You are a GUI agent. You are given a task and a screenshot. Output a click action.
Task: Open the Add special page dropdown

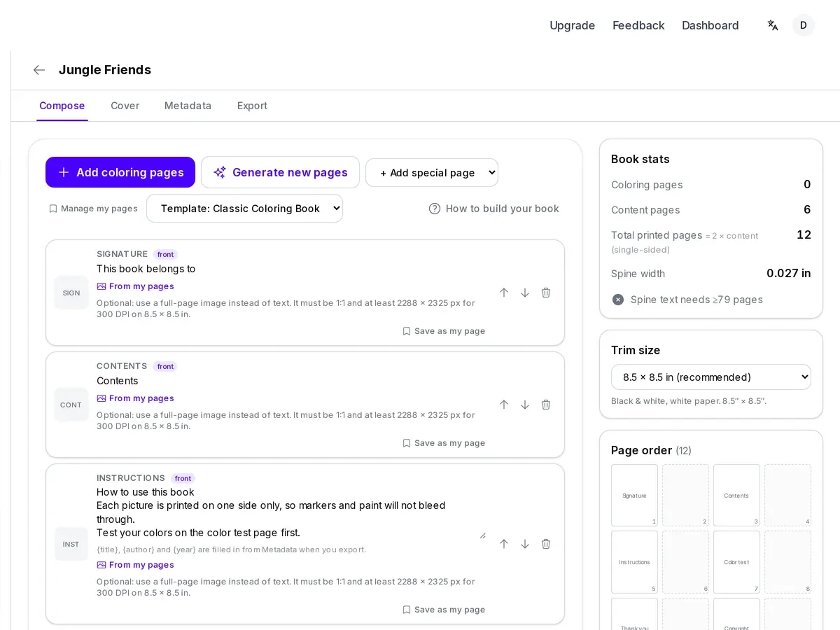(432, 172)
